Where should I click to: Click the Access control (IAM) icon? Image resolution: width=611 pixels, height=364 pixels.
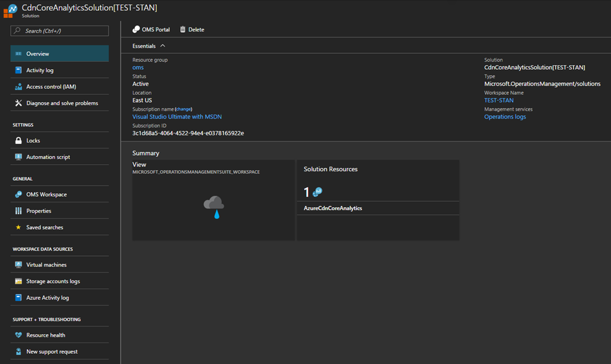(x=18, y=87)
